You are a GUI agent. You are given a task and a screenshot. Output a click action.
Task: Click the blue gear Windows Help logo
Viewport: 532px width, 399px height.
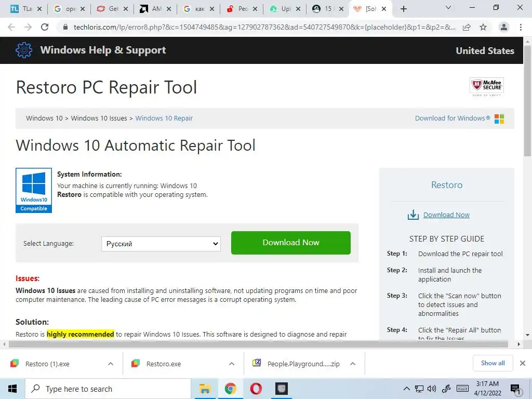24,50
